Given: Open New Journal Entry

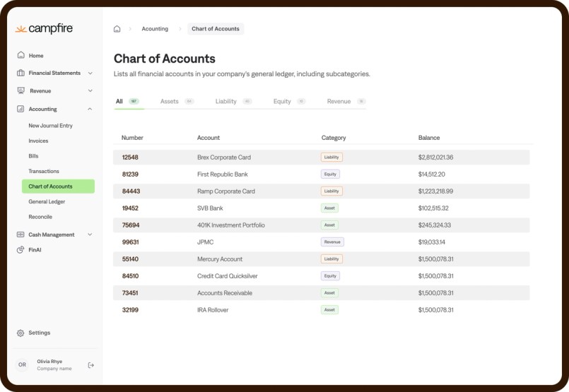Looking at the screenshot, I should (50, 126).
